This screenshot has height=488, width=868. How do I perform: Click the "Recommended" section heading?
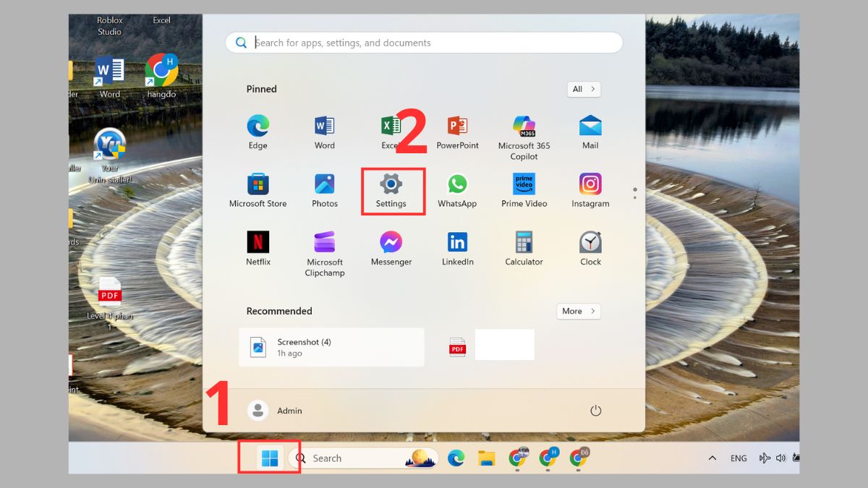point(279,311)
